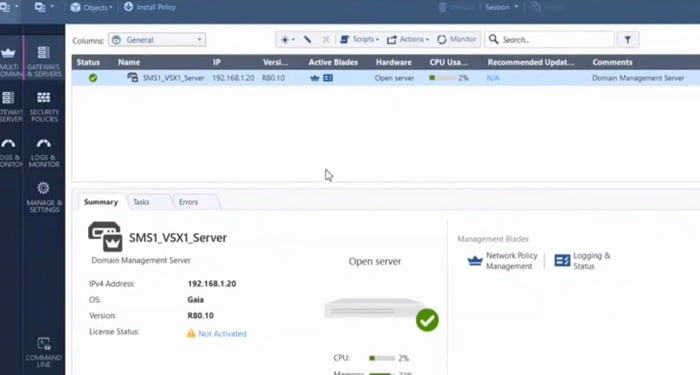
Task: Open the Columns General dropdown
Action: point(157,40)
